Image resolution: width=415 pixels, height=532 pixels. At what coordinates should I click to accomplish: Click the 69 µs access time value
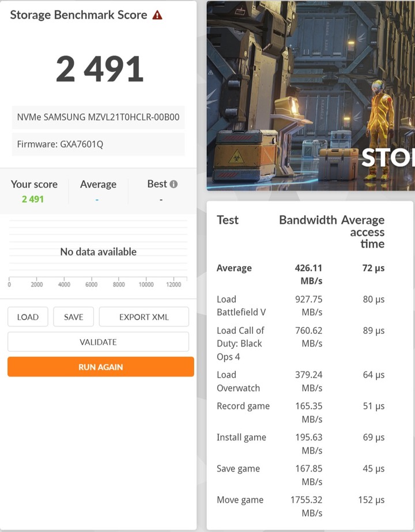point(373,438)
